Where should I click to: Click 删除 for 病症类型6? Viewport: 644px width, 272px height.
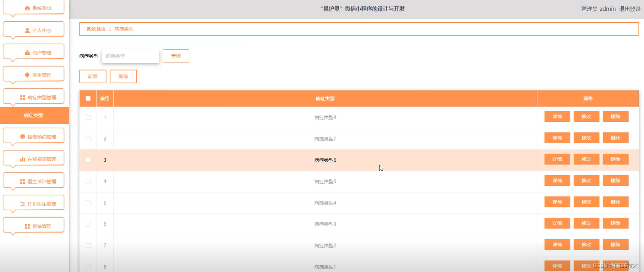coord(615,159)
